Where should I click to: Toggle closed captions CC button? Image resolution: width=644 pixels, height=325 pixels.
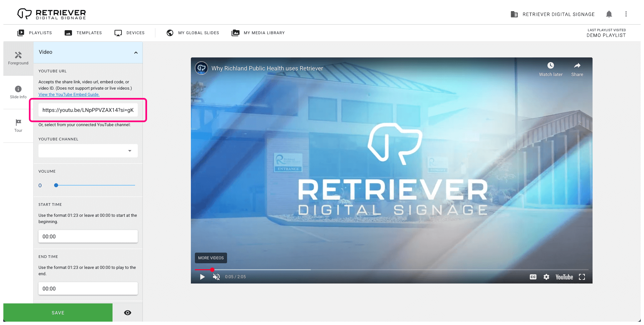(x=533, y=277)
